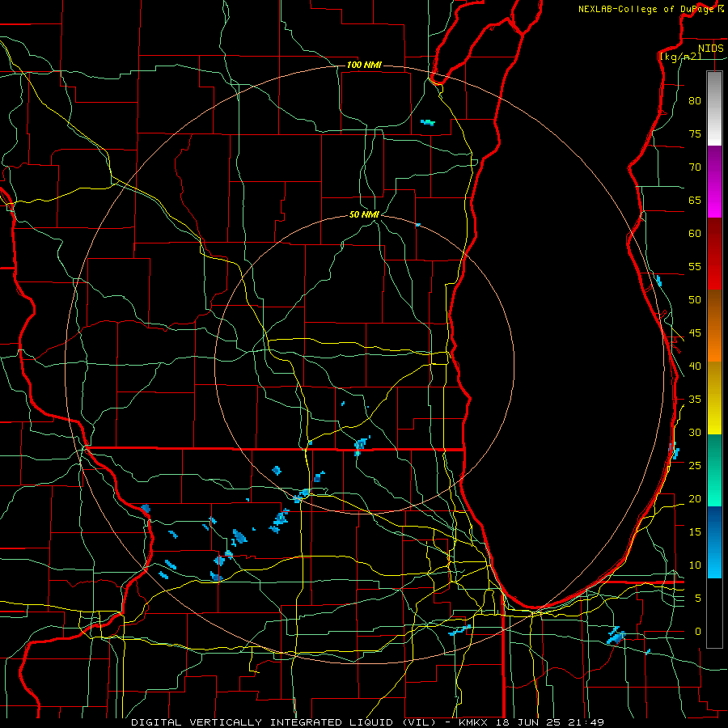Click the 65 value on the color scale

[695, 201]
